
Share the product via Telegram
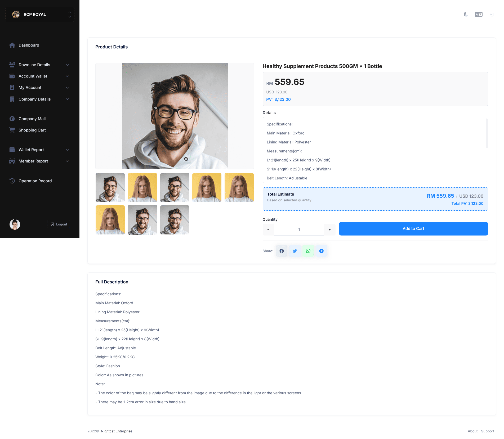tap(321, 251)
